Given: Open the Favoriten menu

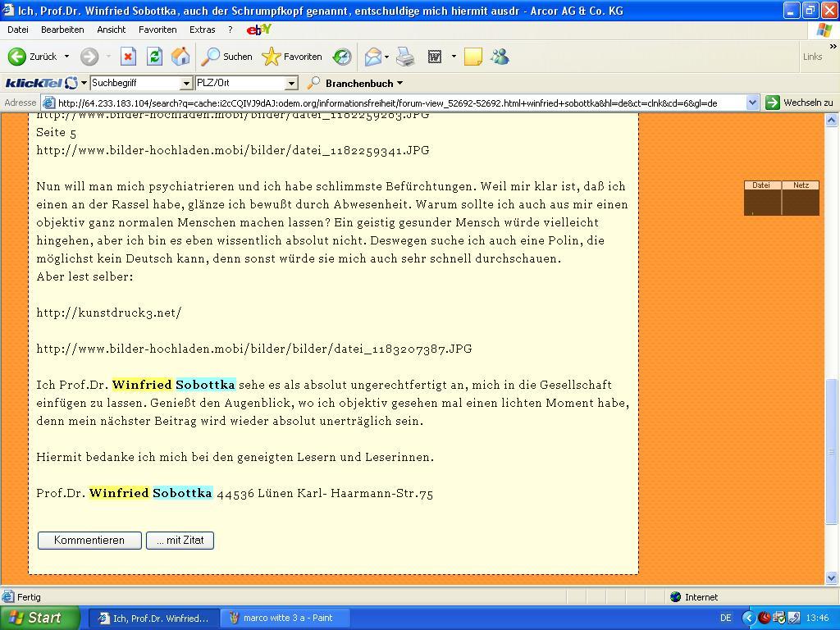Looking at the screenshot, I should (157, 30).
